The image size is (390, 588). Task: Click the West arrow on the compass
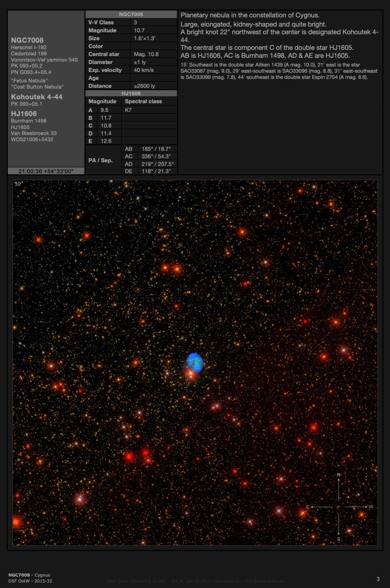(357, 507)
